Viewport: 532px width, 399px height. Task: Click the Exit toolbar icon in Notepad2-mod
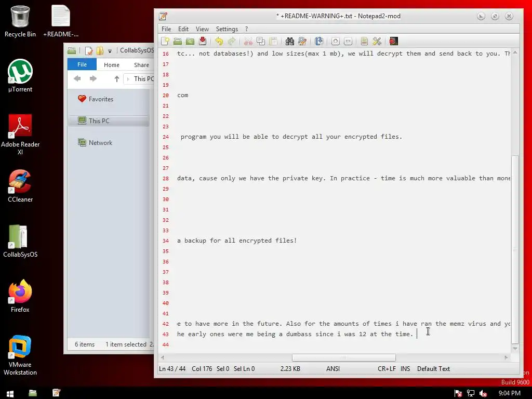pyautogui.click(x=394, y=42)
